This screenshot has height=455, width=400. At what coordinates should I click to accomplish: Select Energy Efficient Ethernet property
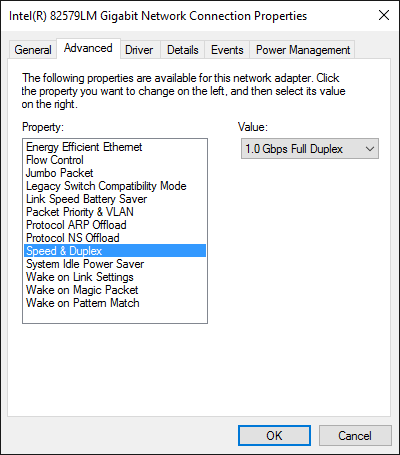click(x=115, y=147)
